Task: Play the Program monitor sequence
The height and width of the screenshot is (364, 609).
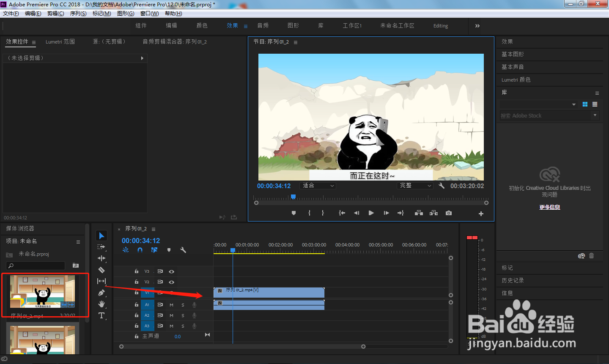Action: 371,213
